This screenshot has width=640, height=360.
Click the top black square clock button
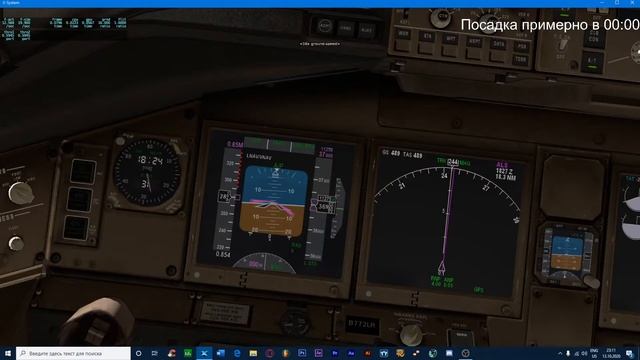tap(83, 171)
